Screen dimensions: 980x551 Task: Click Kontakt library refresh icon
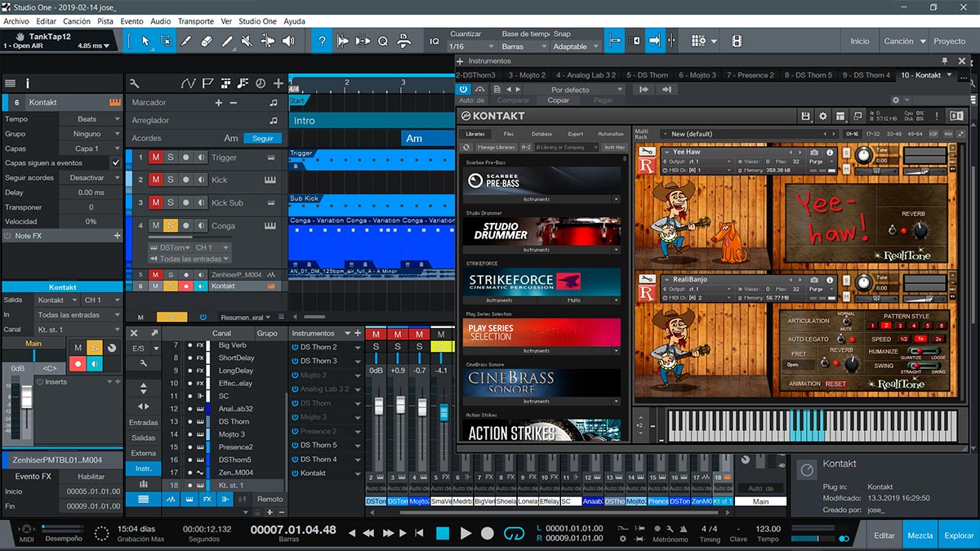[x=466, y=147]
